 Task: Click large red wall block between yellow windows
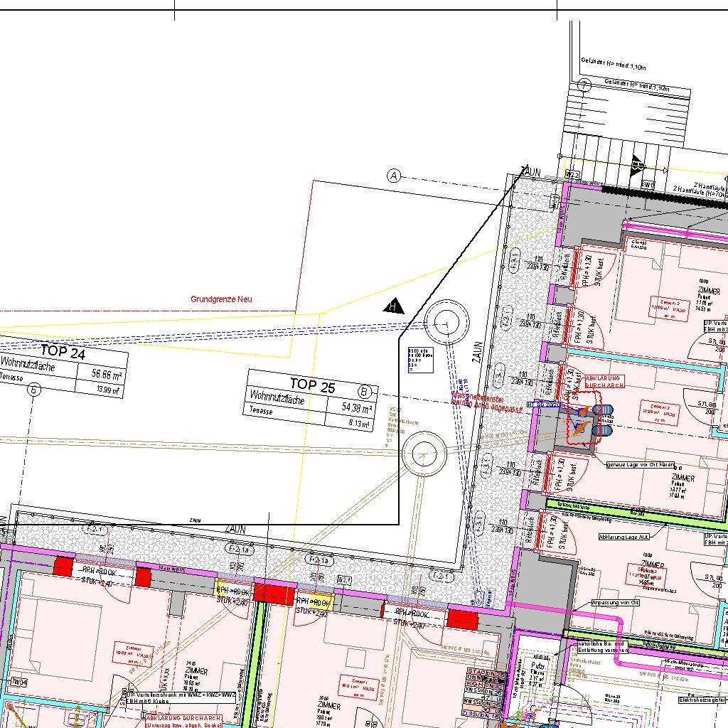tap(274, 591)
